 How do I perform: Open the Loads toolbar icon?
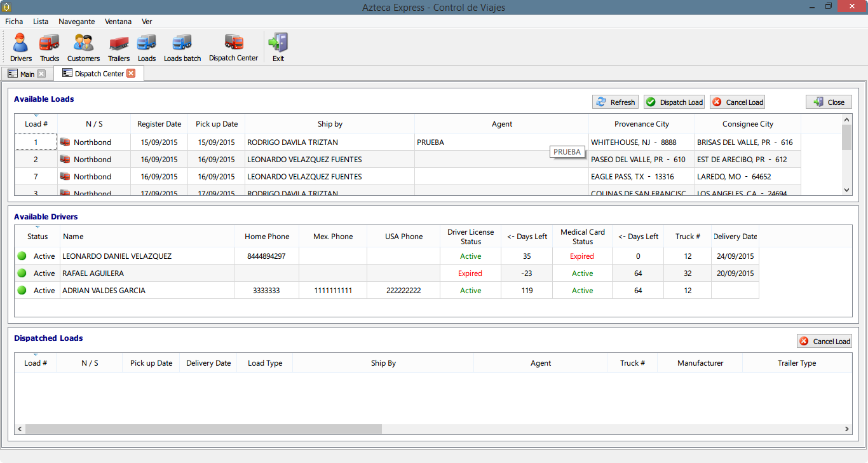pyautogui.click(x=147, y=48)
